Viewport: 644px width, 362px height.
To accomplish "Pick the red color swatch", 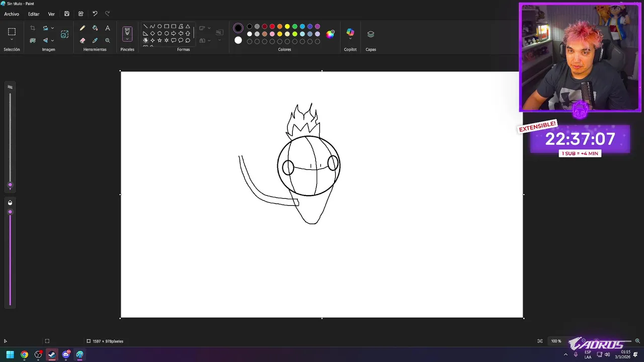I will click(272, 27).
